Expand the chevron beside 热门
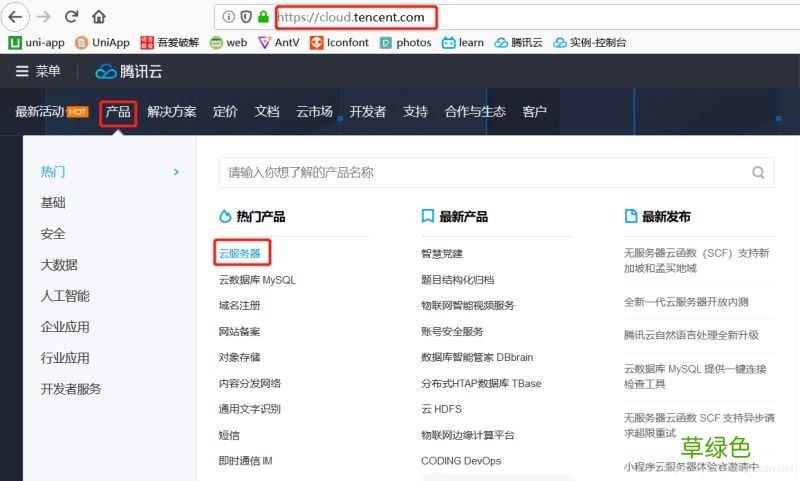This screenshot has height=481, width=800. tap(176, 172)
